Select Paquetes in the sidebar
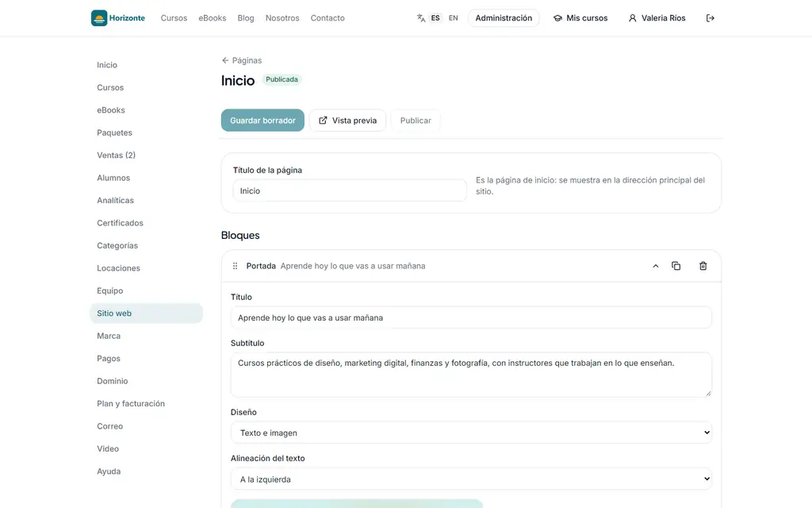812x508 pixels. (x=146, y=133)
